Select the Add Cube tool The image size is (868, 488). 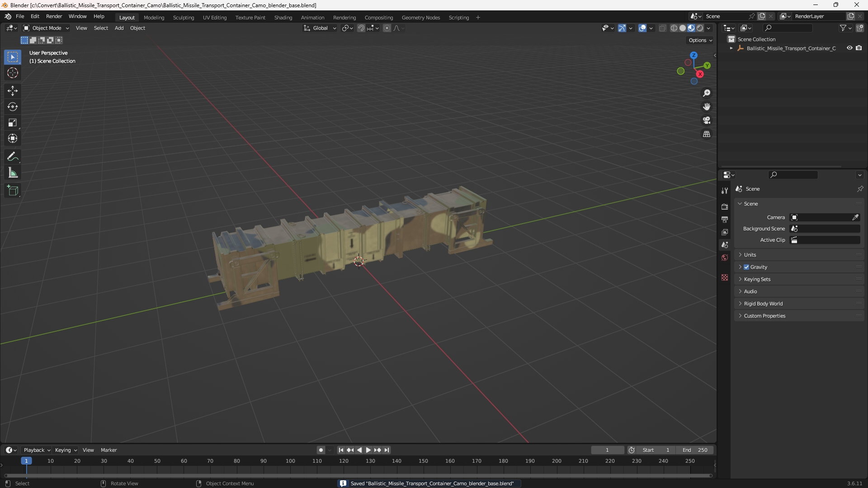pyautogui.click(x=13, y=191)
